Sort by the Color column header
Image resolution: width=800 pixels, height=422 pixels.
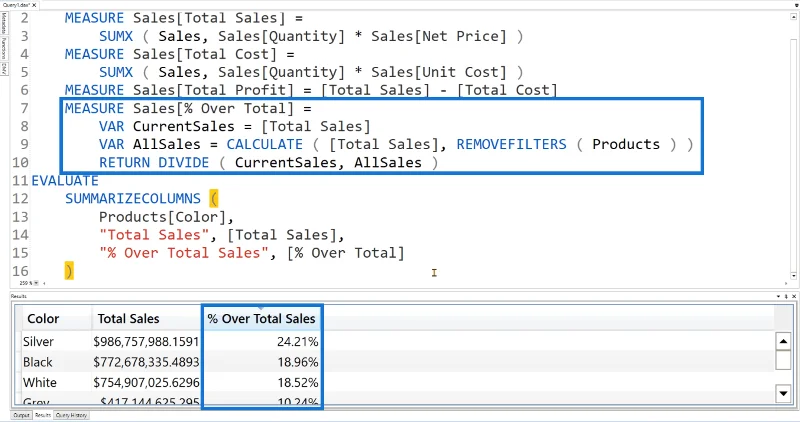tap(57, 318)
